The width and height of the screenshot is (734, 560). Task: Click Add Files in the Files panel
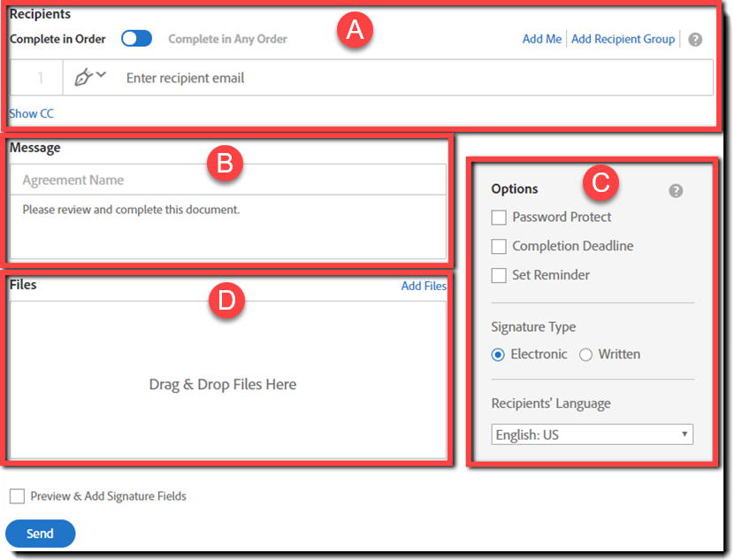point(424,286)
